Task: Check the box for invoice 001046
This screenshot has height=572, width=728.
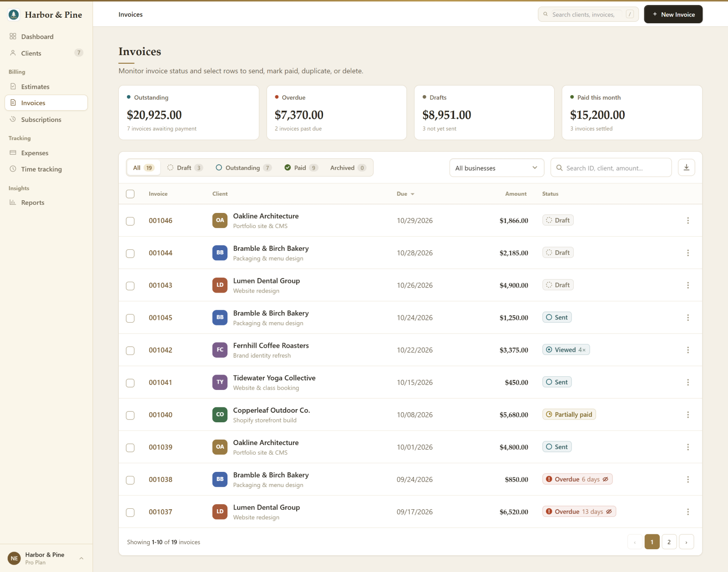Action: tap(130, 221)
